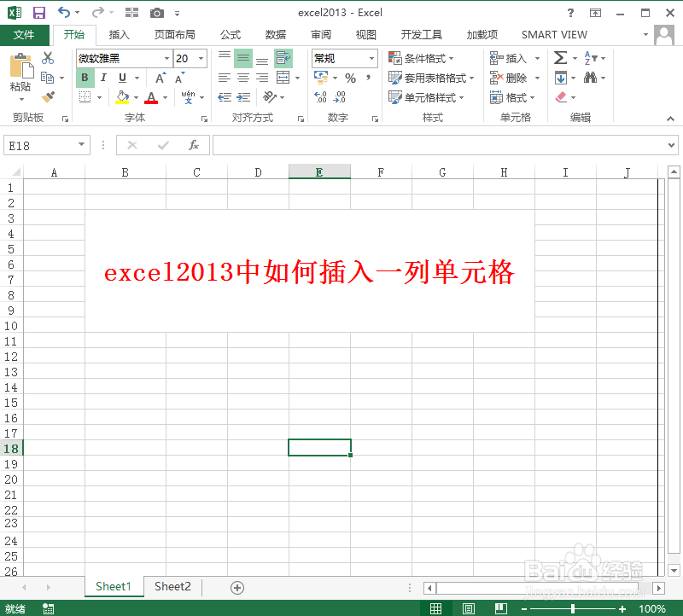This screenshot has width=683, height=616.
Task: Click 格式 cells button
Action: 512,97
